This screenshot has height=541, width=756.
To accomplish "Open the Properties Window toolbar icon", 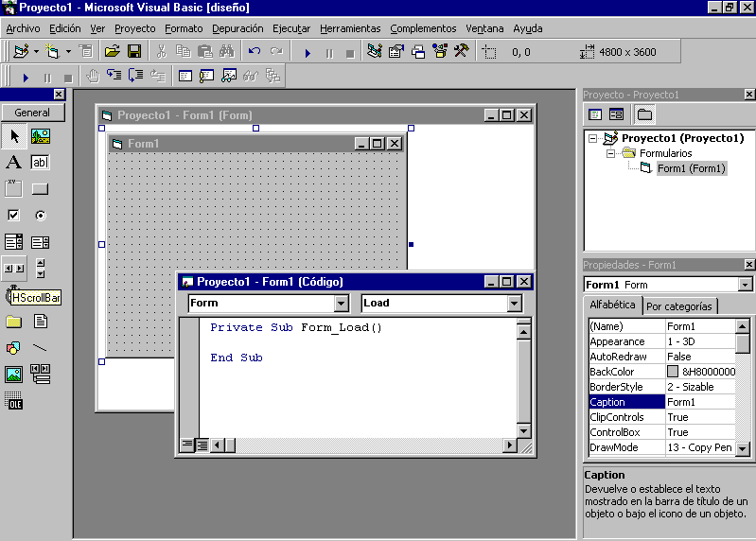I will coord(396,51).
